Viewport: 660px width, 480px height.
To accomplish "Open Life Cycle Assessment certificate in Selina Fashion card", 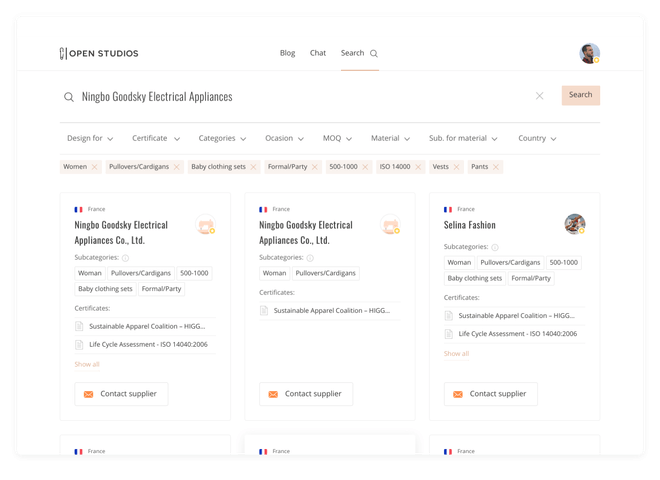I will coord(518,334).
